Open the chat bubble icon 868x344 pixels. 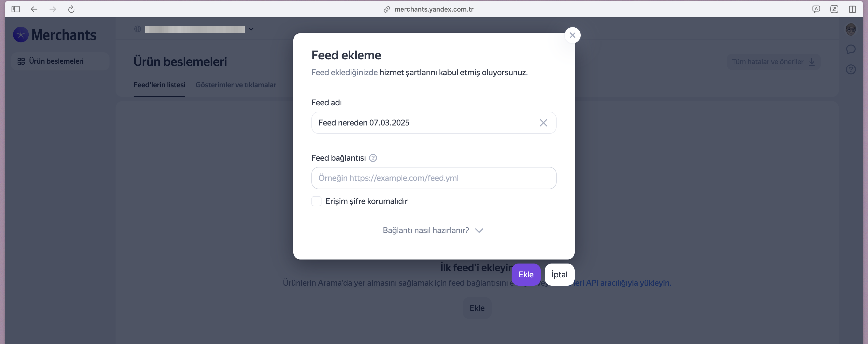click(850, 50)
